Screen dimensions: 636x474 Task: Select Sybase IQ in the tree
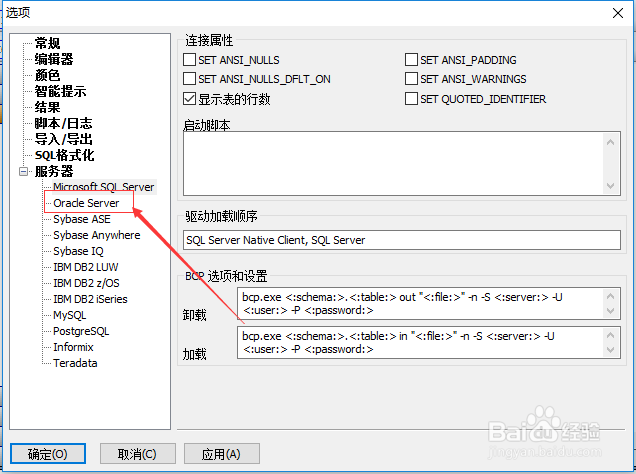click(78, 251)
